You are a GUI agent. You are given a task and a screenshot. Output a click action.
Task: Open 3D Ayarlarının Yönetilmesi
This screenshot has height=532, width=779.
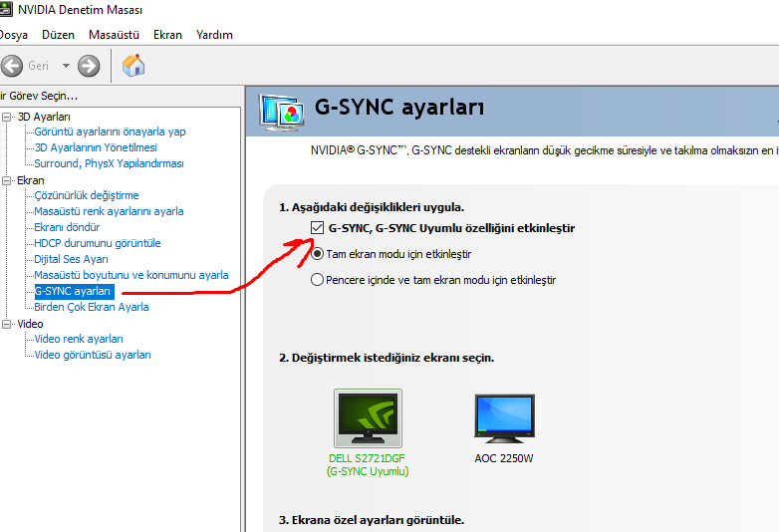click(x=96, y=147)
